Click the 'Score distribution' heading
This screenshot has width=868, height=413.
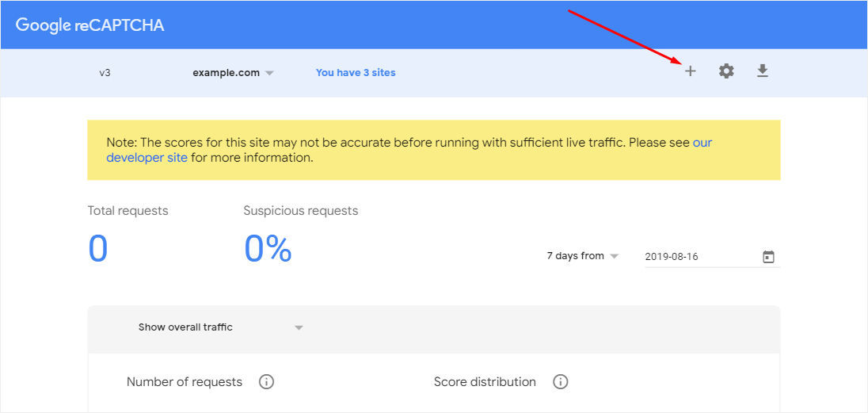tap(485, 382)
